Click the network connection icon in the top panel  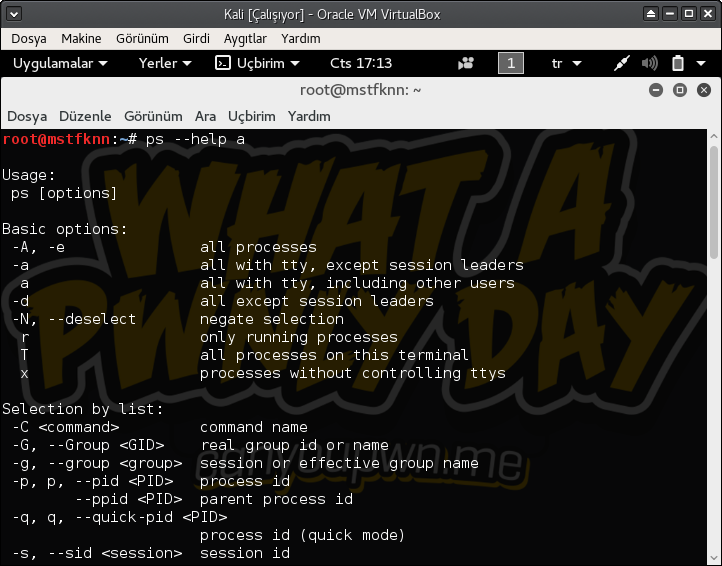pyautogui.click(x=622, y=63)
